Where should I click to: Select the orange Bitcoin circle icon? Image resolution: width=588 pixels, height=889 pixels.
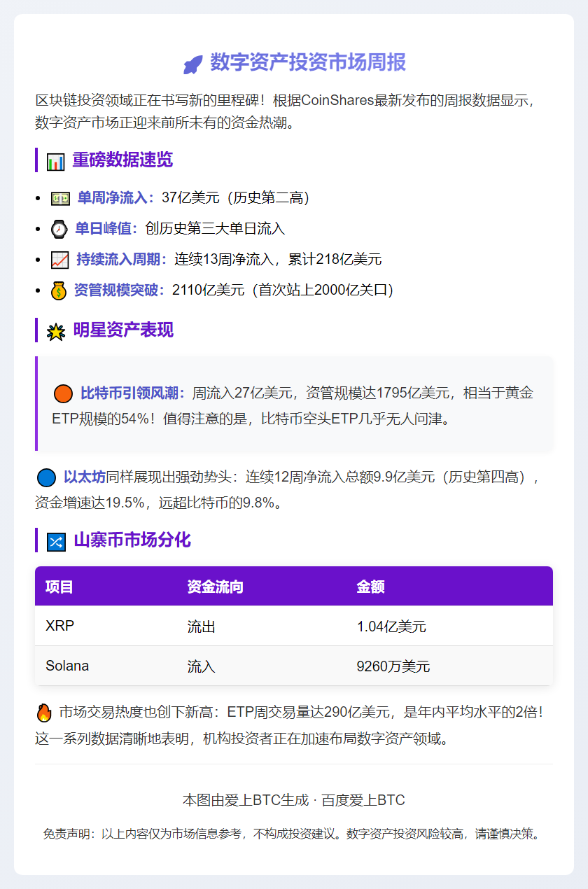tap(62, 393)
